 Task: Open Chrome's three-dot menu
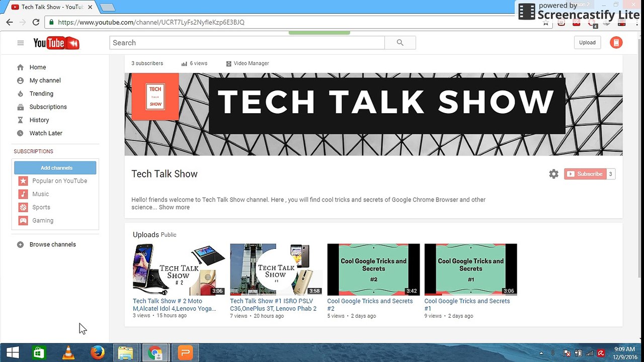637,23
